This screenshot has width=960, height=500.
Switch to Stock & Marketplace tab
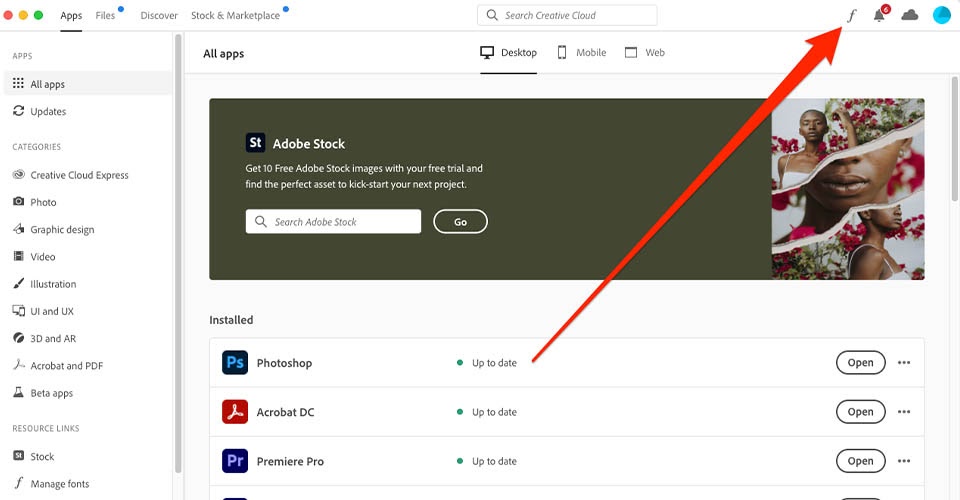click(235, 15)
